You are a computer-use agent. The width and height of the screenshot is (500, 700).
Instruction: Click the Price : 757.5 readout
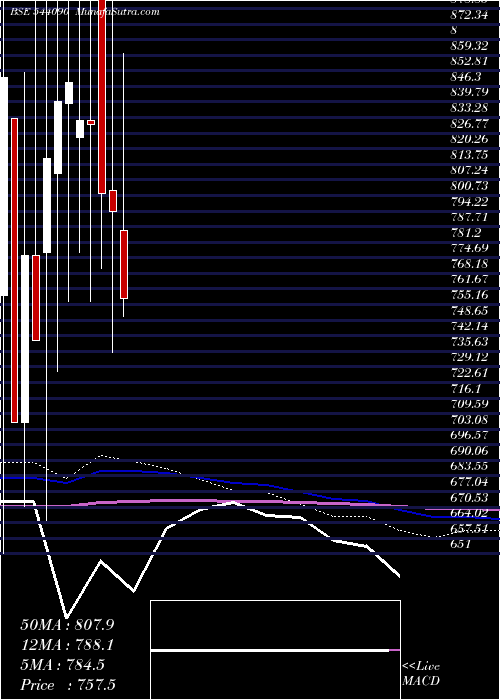tap(68, 685)
